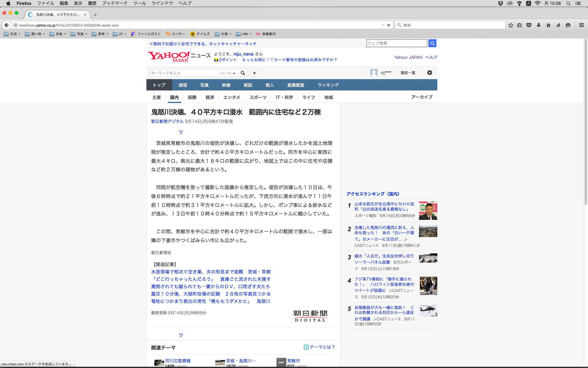Click the Firefox bookmark star icon
This screenshot has width=588, height=368.
[511, 25]
